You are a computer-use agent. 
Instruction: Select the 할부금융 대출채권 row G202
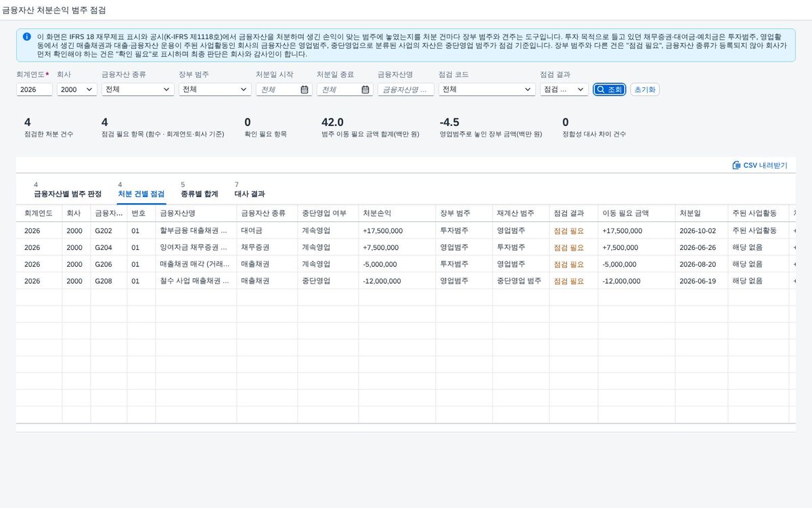[x=406, y=230]
